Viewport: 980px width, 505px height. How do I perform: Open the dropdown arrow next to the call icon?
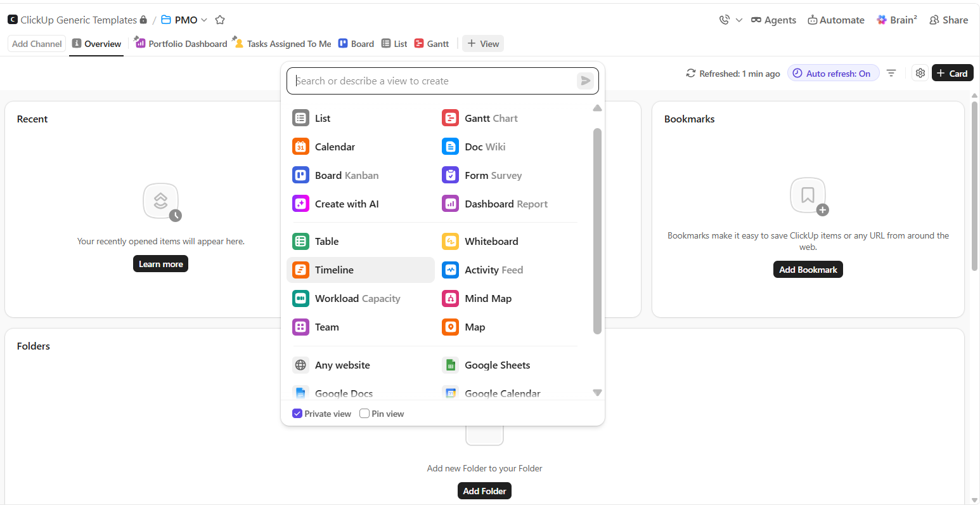click(739, 20)
